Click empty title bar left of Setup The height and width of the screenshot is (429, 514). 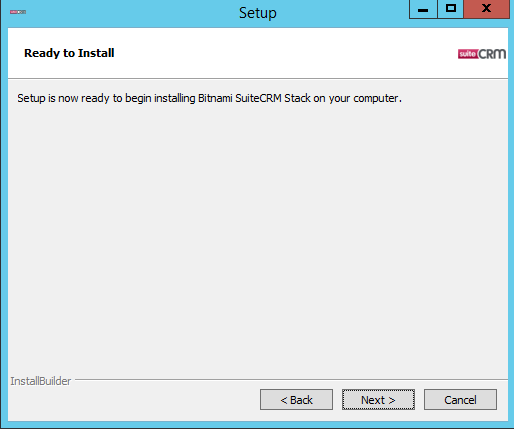[x=130, y=13]
